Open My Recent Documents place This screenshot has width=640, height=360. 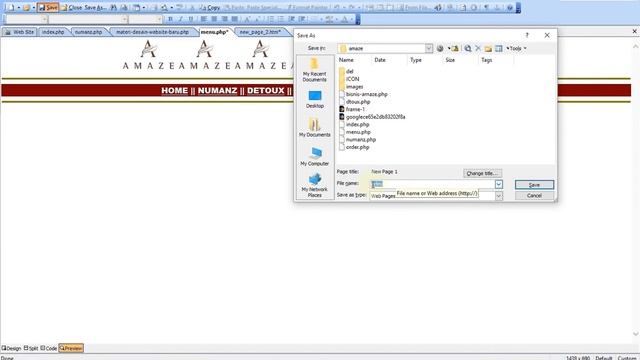coord(314,70)
